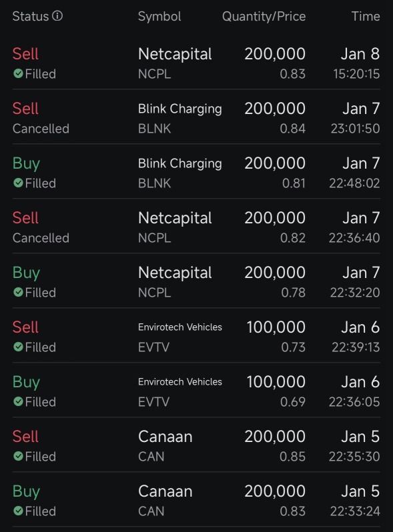Select the Status column header
This screenshot has height=532, width=393.
pos(31,16)
